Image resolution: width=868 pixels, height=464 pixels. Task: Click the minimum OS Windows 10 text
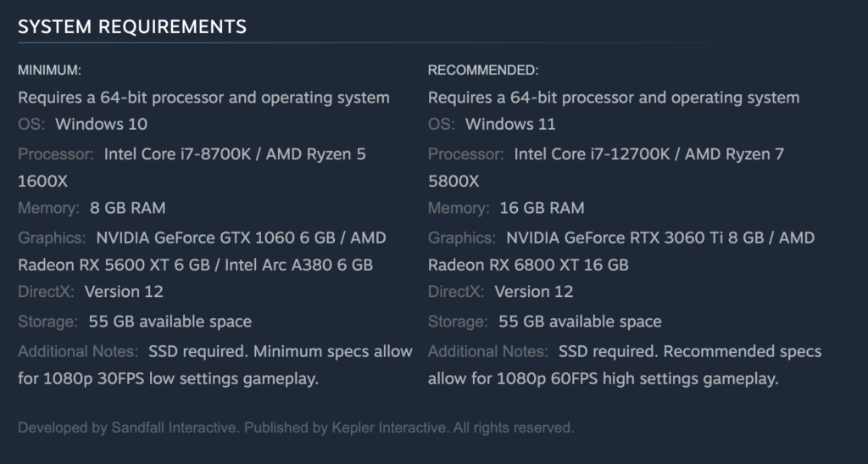point(102,124)
